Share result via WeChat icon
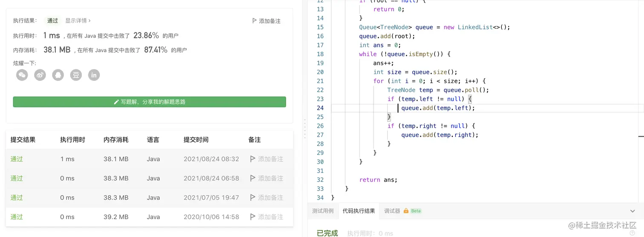Image resolution: width=644 pixels, height=237 pixels. point(22,75)
